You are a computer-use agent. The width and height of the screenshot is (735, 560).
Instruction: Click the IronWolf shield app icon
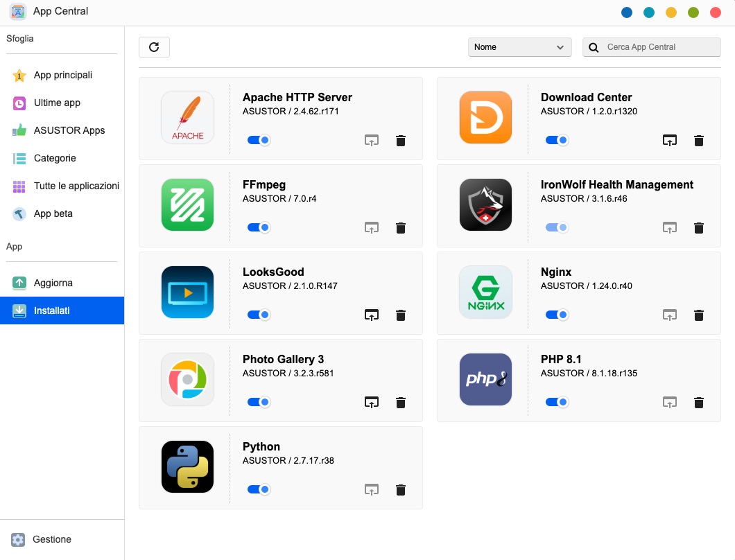click(x=485, y=204)
